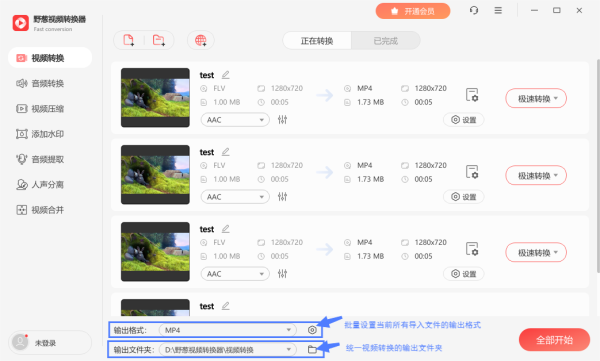Open the MP4 output format dropdown
Viewport: 600px width, 361px height.
click(228, 330)
